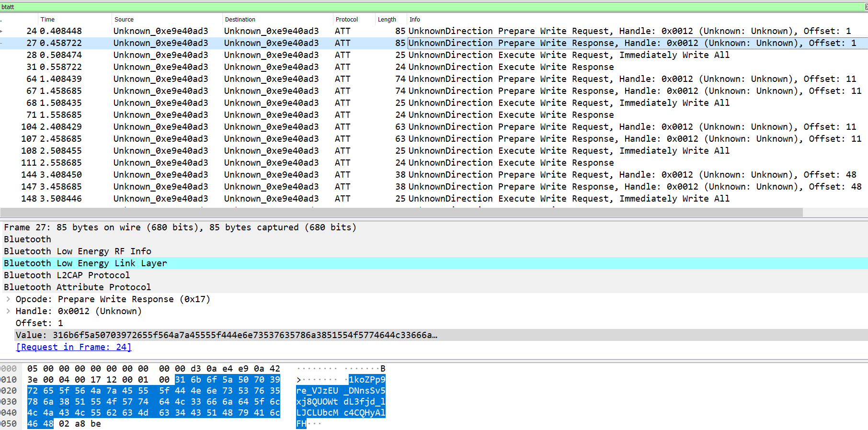Click ASCII text 1koZPp9 in hex pane
Image resolution: width=868 pixels, height=430 pixels.
[x=367, y=380]
